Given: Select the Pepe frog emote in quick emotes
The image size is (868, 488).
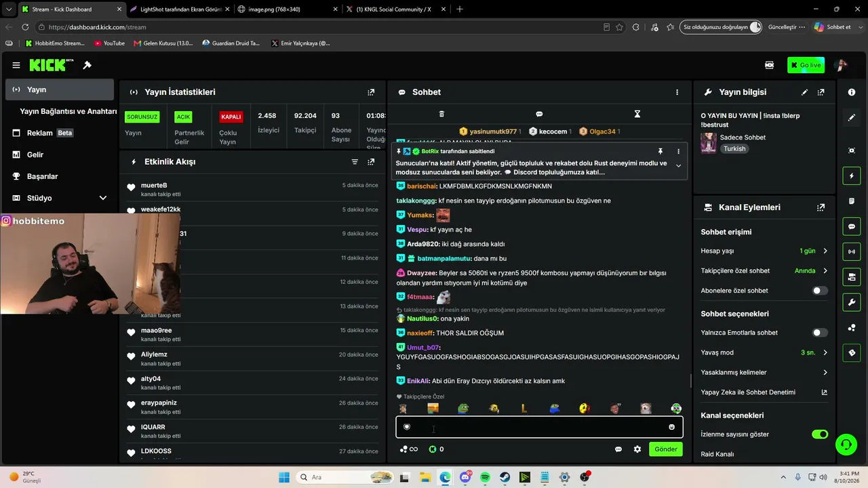Looking at the screenshot, I should point(463,409).
